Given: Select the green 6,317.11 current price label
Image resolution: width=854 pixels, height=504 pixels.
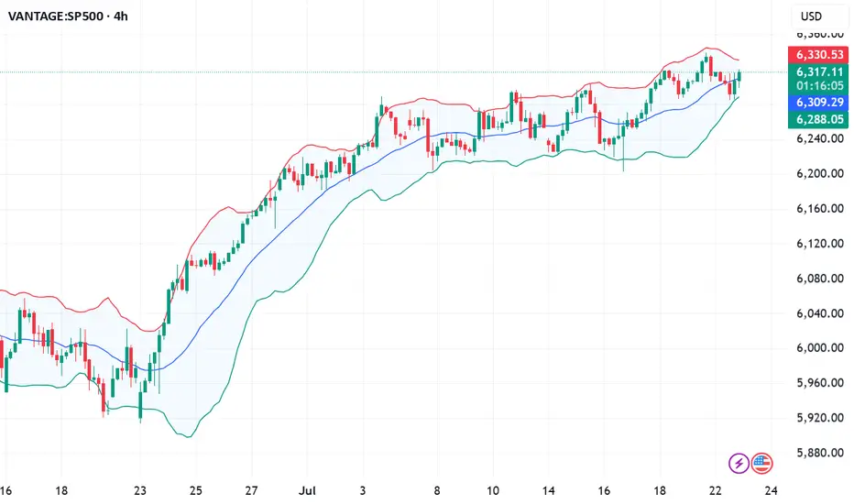Looking at the screenshot, I should [818, 71].
